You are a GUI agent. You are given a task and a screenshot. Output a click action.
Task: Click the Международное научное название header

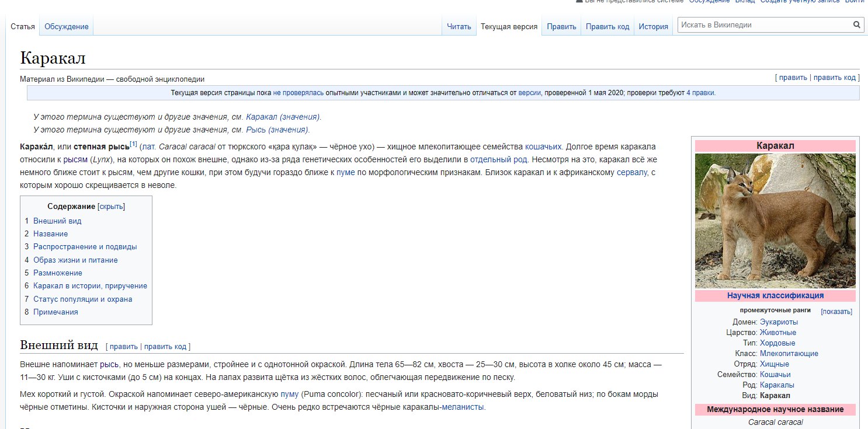(x=775, y=409)
